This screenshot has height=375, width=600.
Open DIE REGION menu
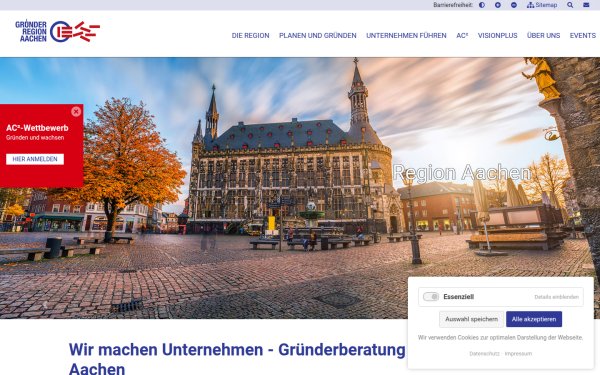click(250, 36)
